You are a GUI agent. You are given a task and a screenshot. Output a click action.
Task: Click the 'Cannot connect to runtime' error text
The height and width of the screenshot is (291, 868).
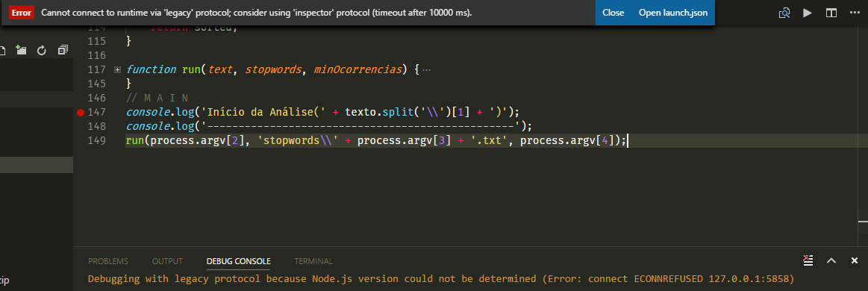[x=256, y=13]
